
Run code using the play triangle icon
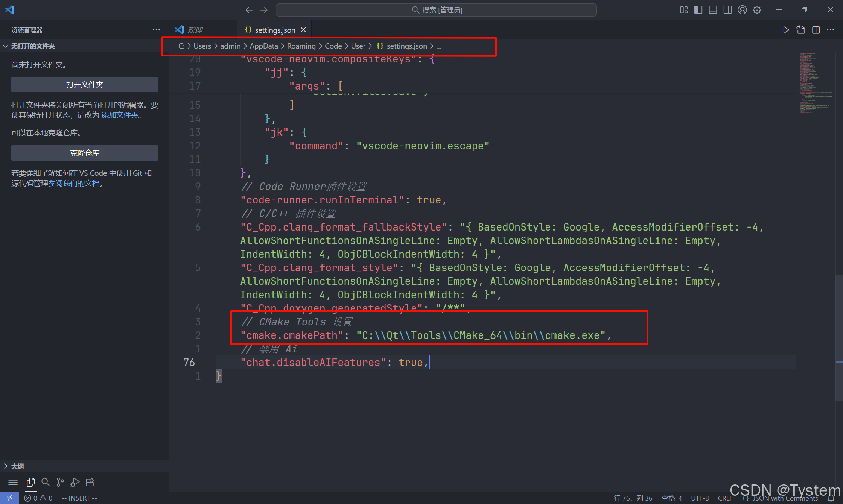click(786, 30)
